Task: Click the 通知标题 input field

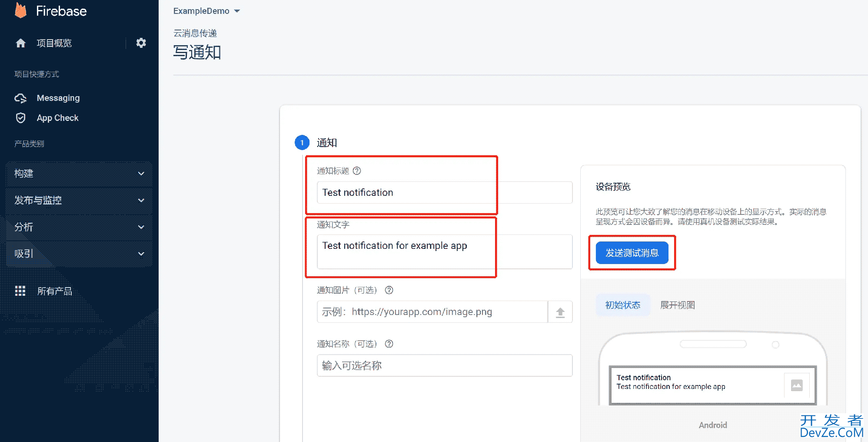Action: [x=445, y=192]
